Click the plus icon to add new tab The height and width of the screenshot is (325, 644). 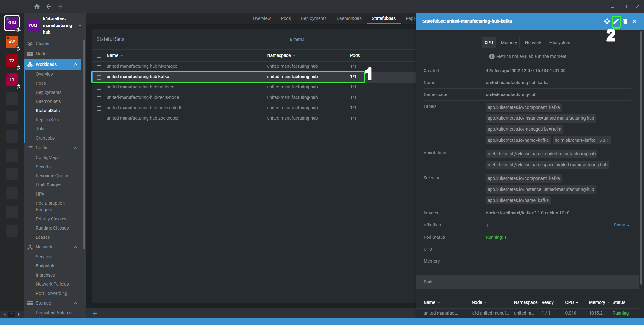pyautogui.click(x=95, y=313)
